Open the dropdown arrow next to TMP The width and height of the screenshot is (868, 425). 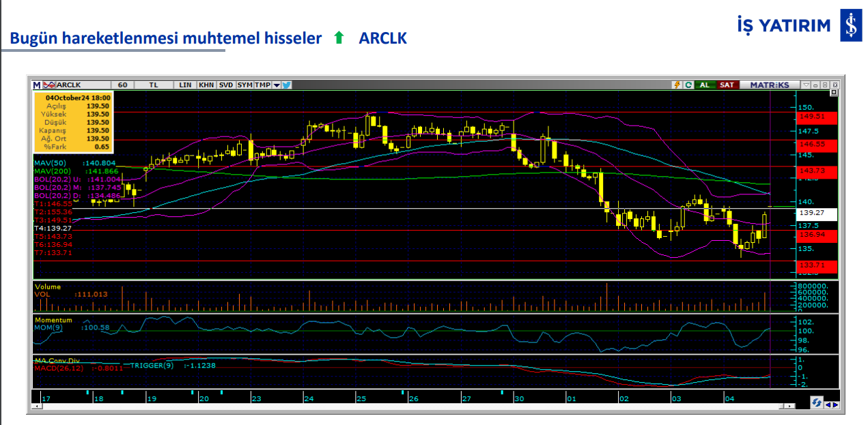coord(277,85)
